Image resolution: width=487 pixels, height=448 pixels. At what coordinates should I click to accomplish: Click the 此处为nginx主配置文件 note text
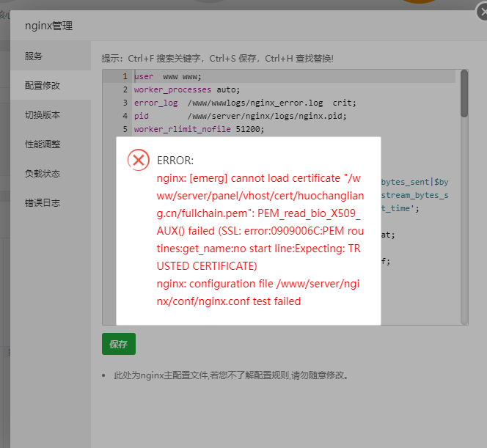coord(231,375)
